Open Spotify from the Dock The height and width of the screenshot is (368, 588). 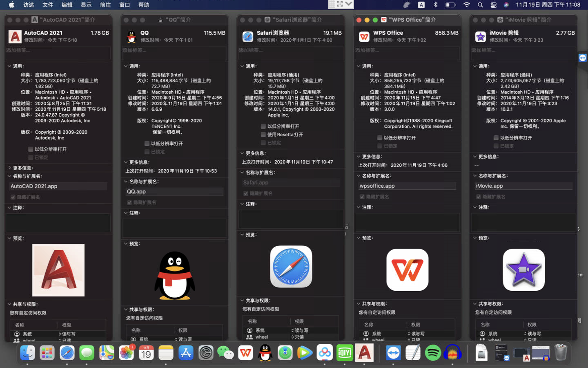coord(433,352)
